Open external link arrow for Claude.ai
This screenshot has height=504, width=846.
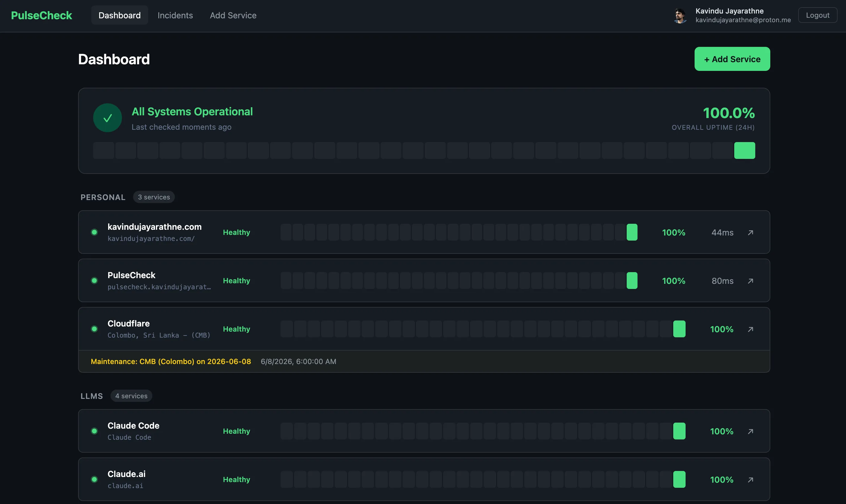750,480
